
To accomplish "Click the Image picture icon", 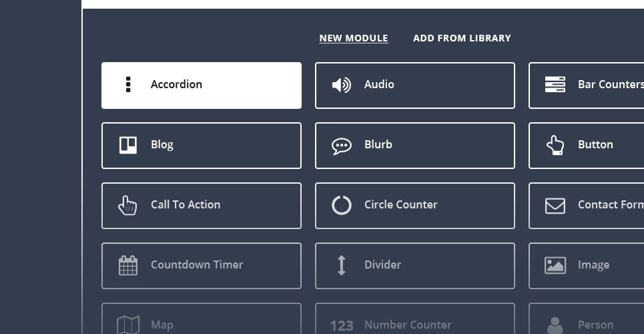I will pos(555,265).
